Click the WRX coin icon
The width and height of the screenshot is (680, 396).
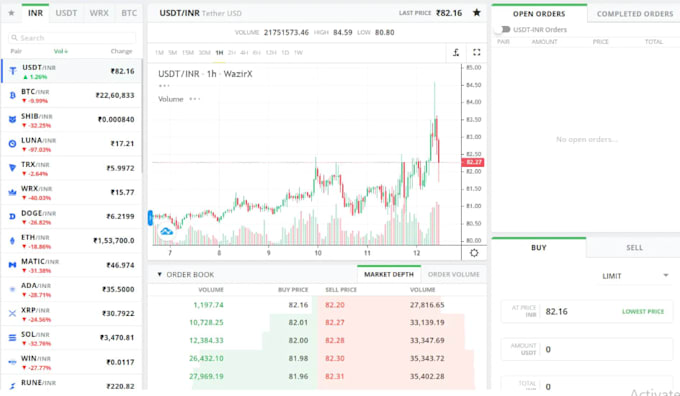[x=13, y=192]
